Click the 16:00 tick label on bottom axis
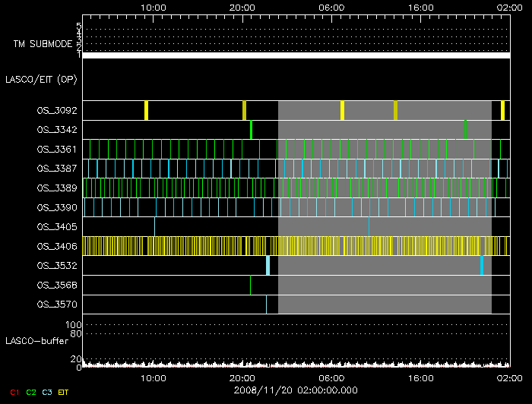Screen dimensions: 532x404 point(421,377)
